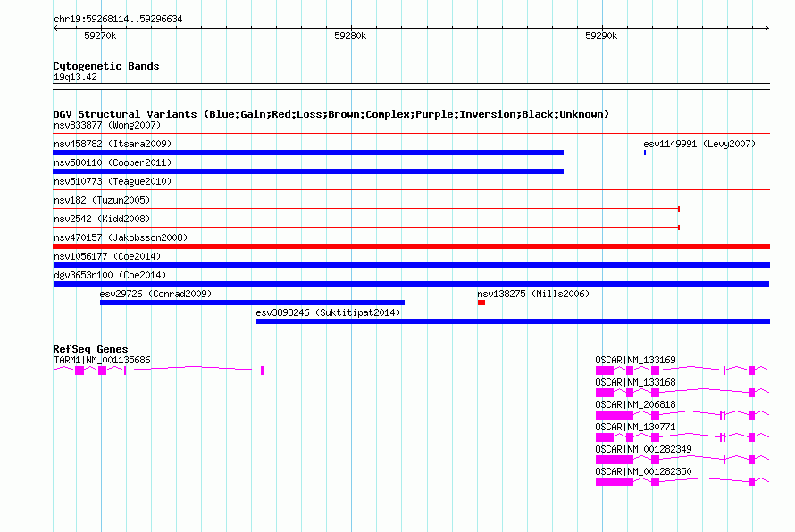This screenshot has width=795, height=532.
Task: Click OSCAR NM_206818 large exon block
Action: [615, 415]
